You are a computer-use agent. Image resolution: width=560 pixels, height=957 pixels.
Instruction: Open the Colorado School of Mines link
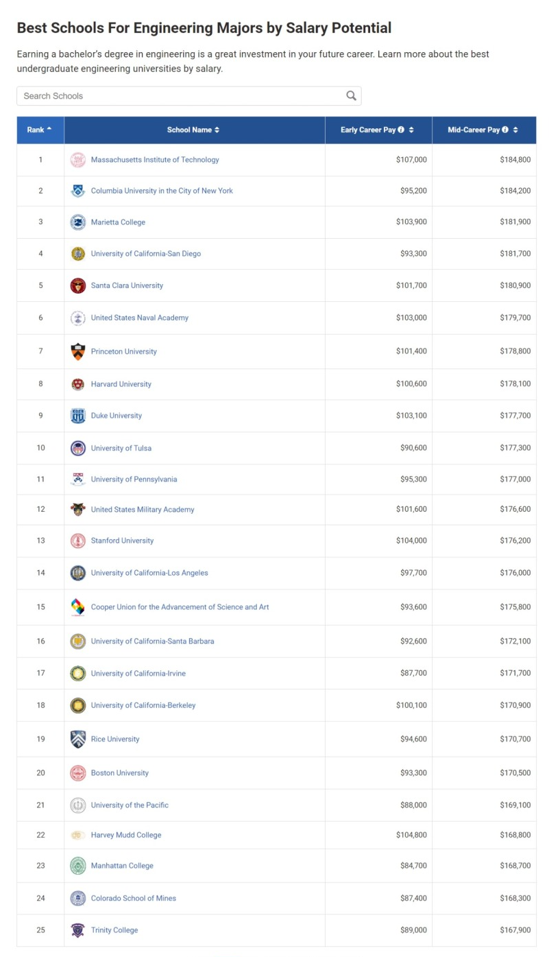tap(134, 898)
